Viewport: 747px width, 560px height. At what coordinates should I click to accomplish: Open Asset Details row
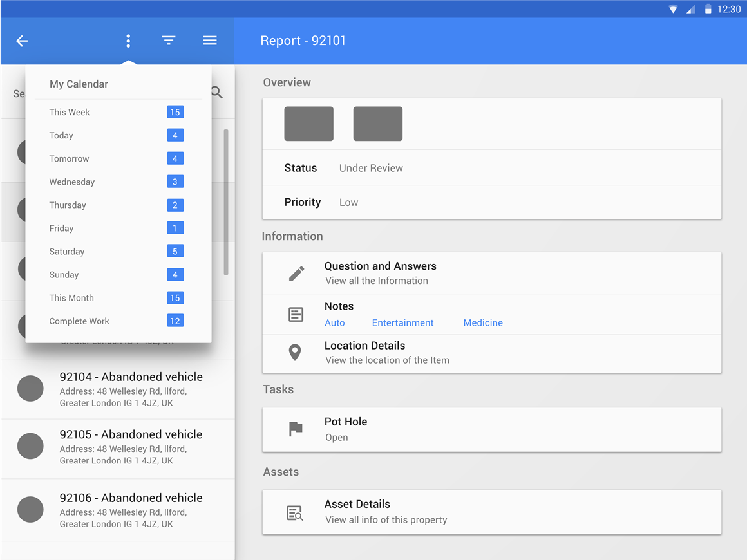pyautogui.click(x=491, y=512)
